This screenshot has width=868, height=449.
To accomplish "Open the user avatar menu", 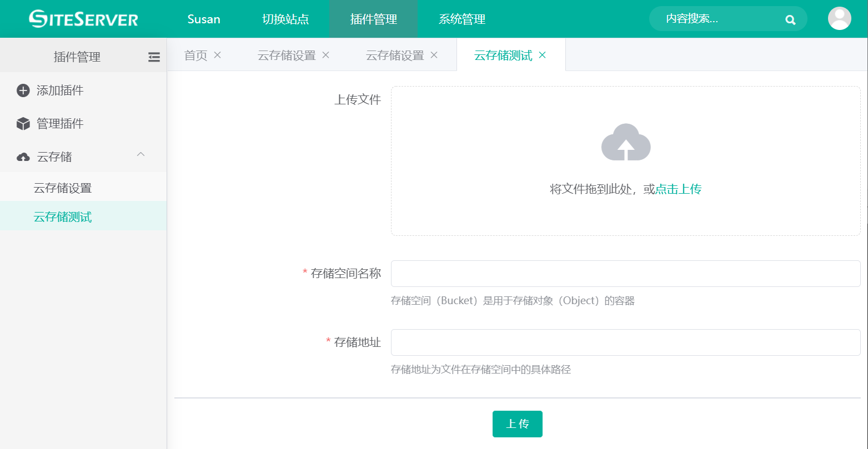I will [839, 18].
